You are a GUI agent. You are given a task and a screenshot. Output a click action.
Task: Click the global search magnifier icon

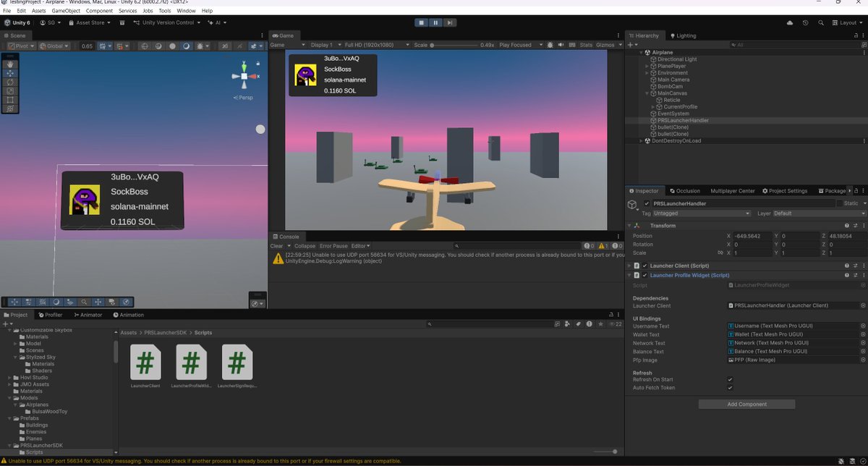(x=821, y=22)
